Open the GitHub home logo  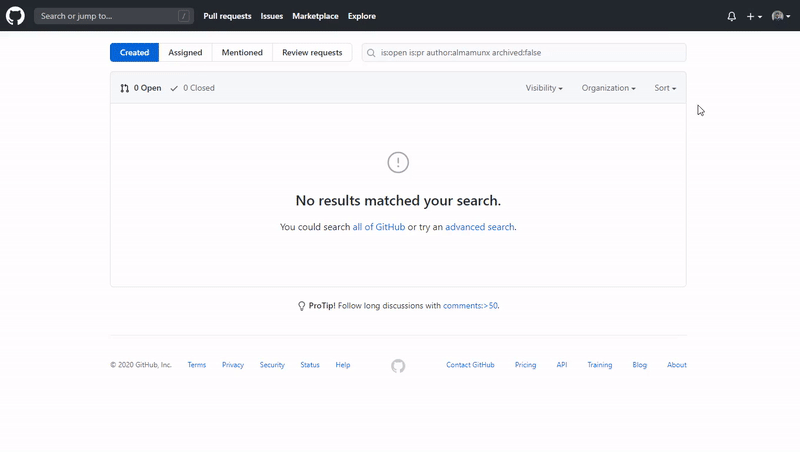point(15,16)
